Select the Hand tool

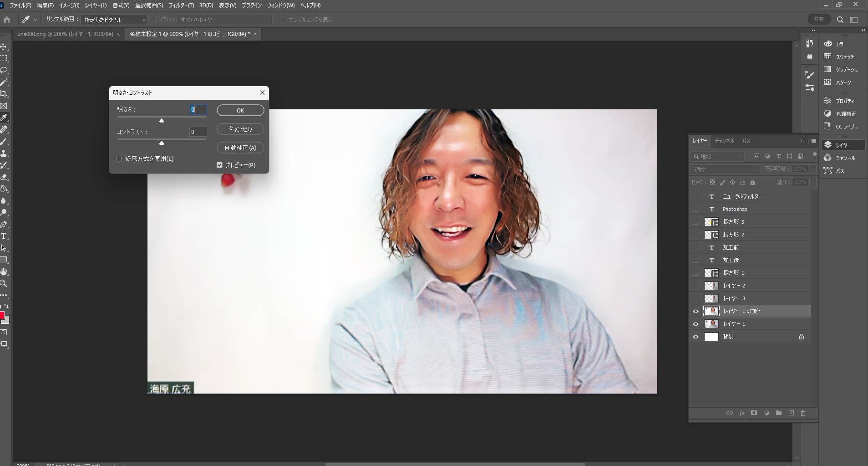[4, 271]
